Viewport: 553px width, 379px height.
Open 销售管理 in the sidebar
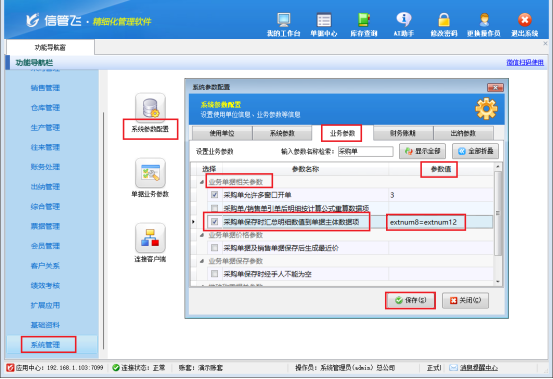point(45,88)
